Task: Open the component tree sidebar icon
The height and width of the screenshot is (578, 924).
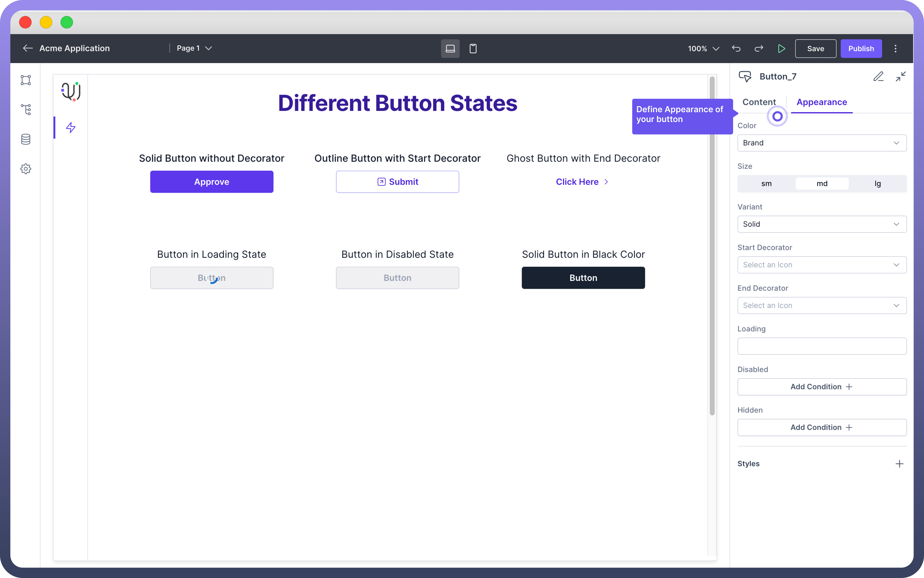Action: coord(26,110)
